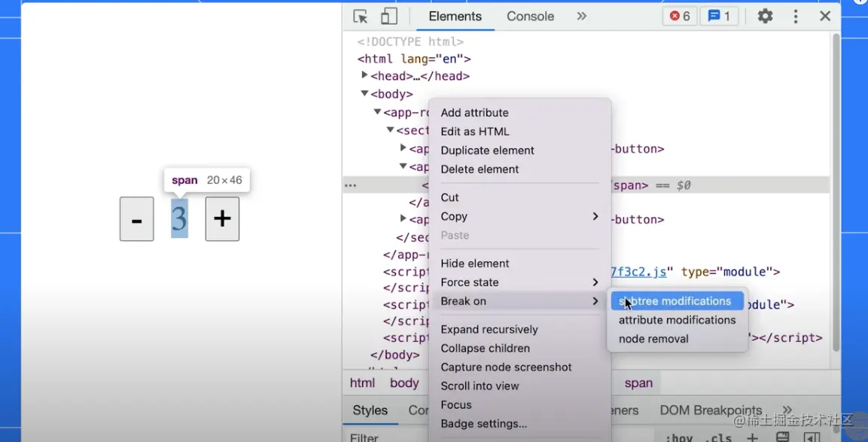Collapse the section element node
This screenshot has width=868, height=442.
pos(390,130)
